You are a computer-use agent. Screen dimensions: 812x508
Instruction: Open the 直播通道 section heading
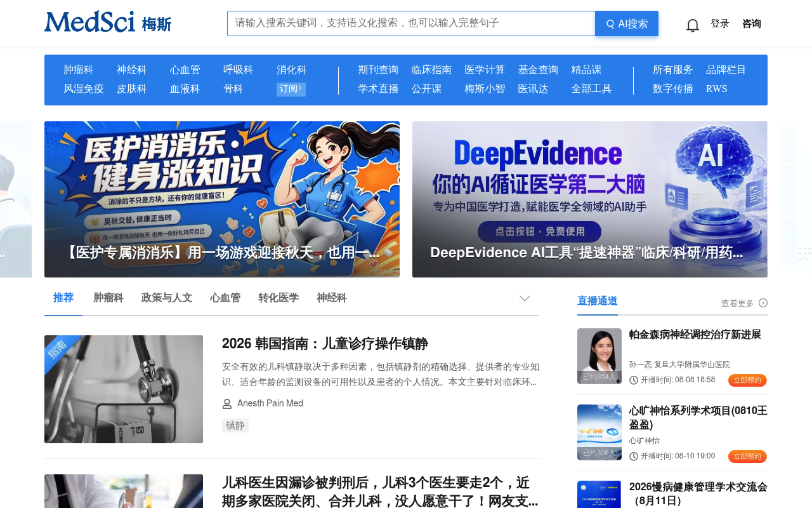coord(598,301)
